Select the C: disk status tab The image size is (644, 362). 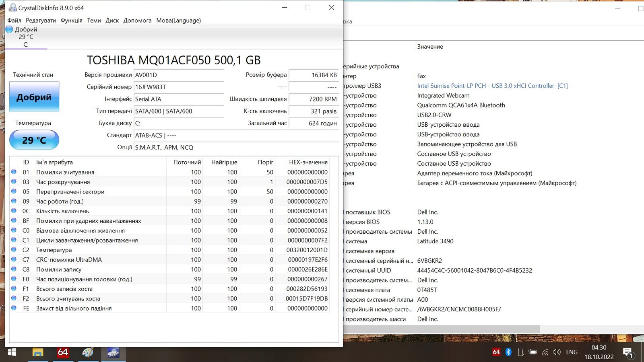[26, 37]
